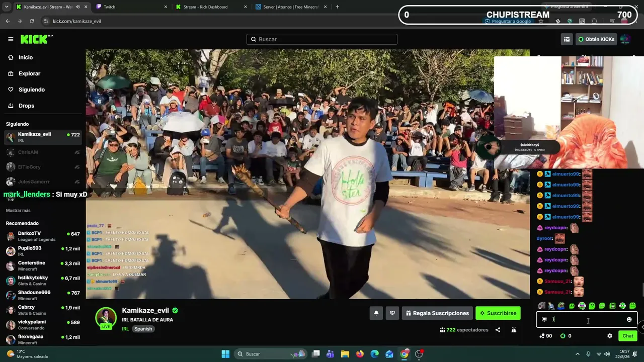Screen dimensions: 644x362
Task: Open the Kick hamburger sidebar menu
Action: pyautogui.click(x=11, y=39)
